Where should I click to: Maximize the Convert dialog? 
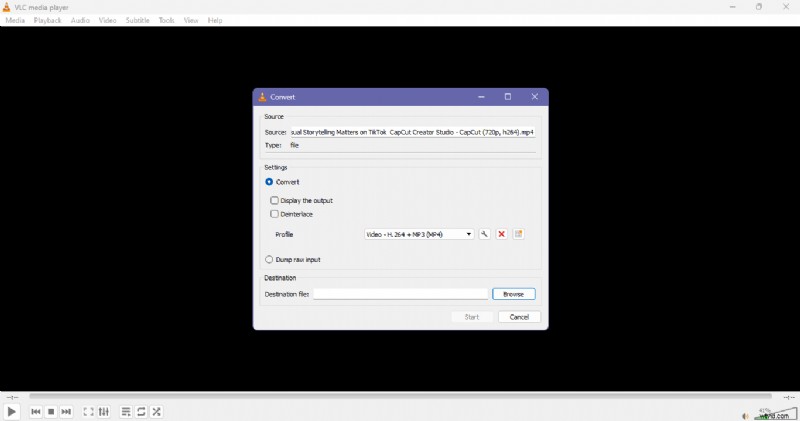pyautogui.click(x=508, y=96)
